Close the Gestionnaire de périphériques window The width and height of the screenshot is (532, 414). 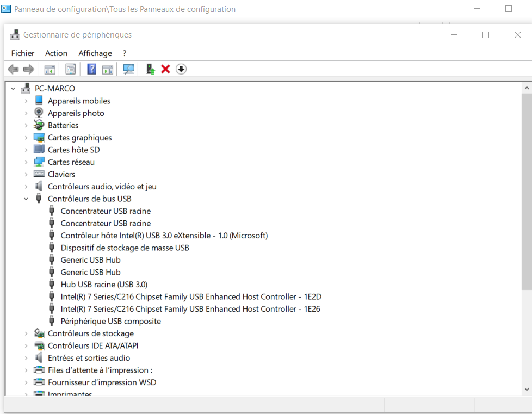(x=518, y=35)
